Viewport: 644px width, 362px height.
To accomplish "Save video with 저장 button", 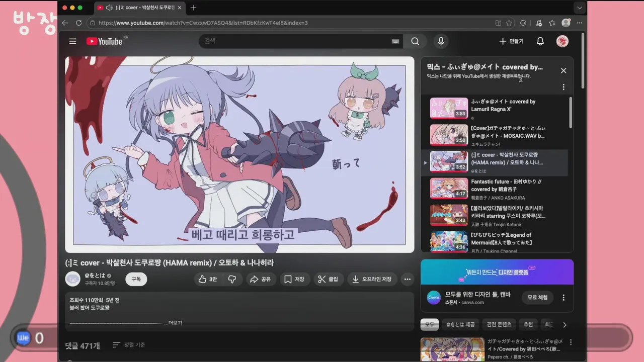I will point(294,279).
